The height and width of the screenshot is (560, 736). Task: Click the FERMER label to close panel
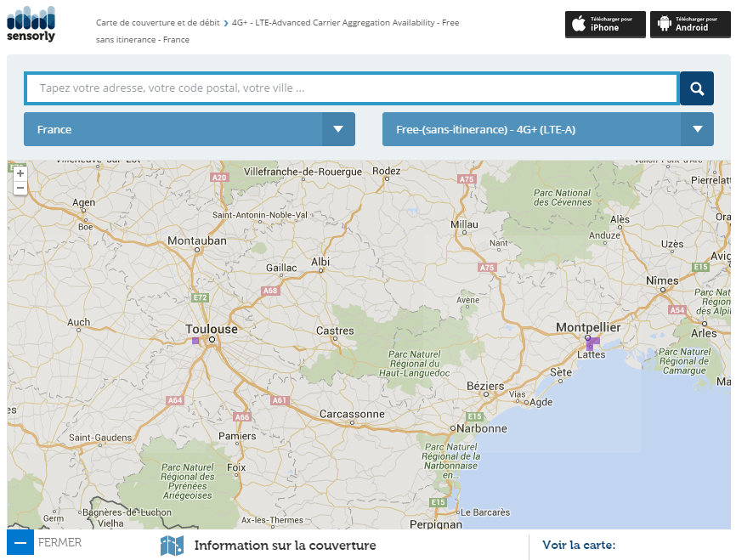pos(60,542)
